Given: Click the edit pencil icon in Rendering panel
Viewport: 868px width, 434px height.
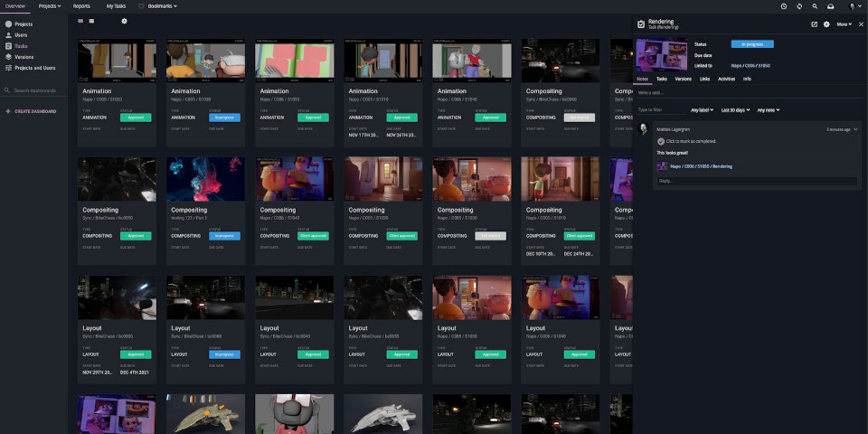Looking at the screenshot, I should (814, 24).
